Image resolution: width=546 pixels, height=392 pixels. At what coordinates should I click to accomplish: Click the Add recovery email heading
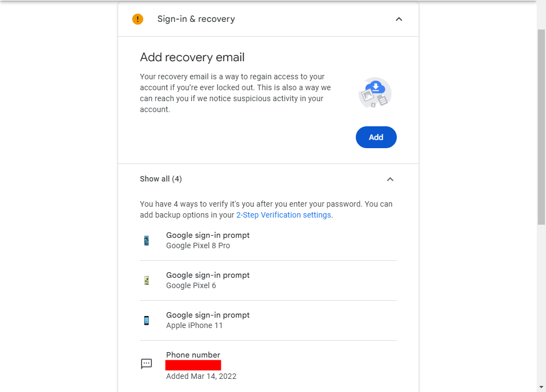tap(192, 57)
